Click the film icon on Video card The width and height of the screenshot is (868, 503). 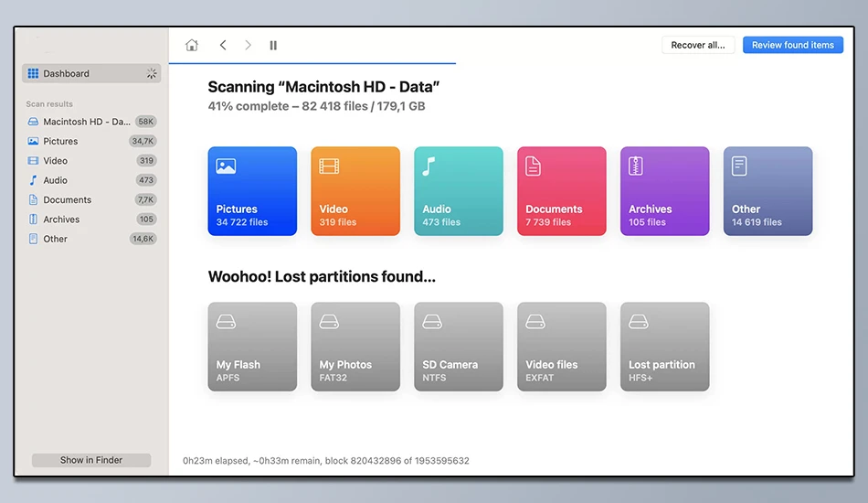coord(329,166)
